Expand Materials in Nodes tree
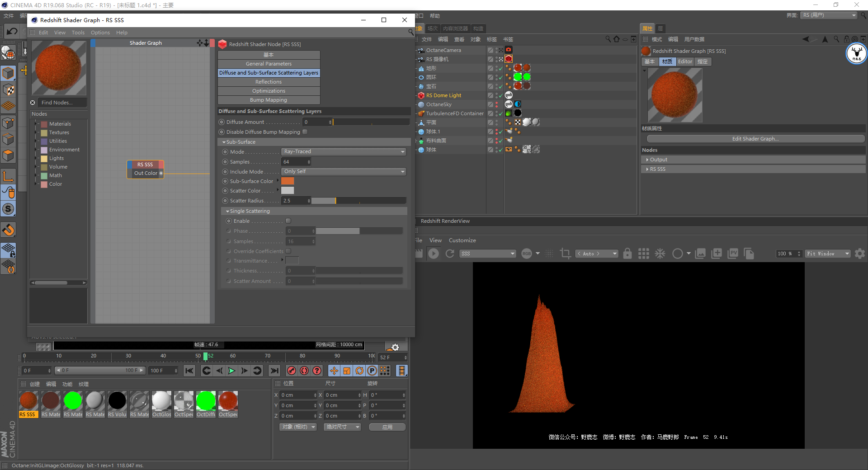868x470 pixels. pyautogui.click(x=36, y=124)
